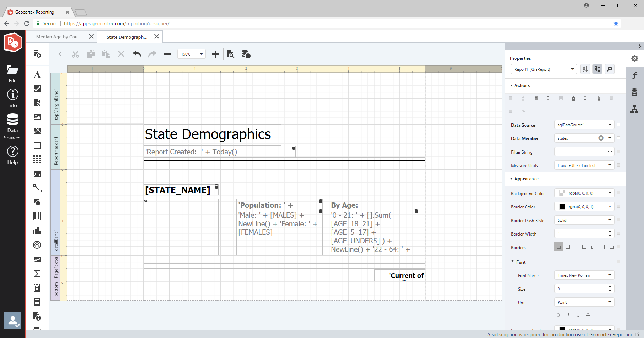The image size is (644, 338).
Task: Click Zoom In plus button
Action: [x=215, y=54]
